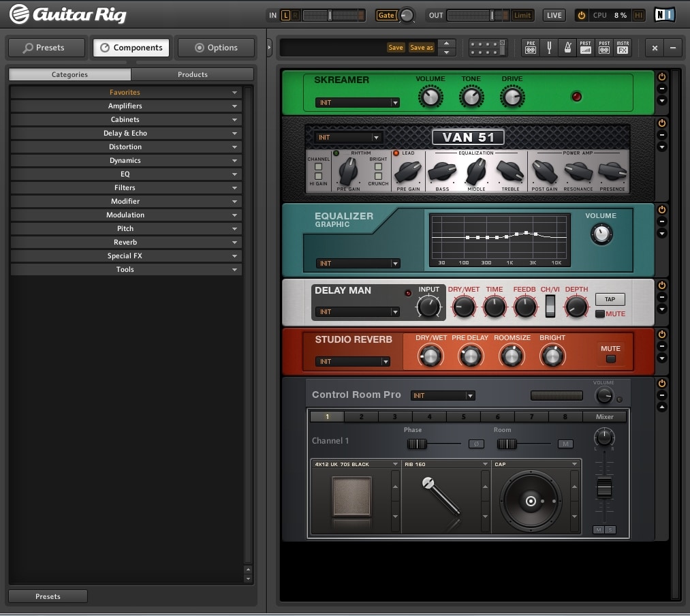Collapse the left sidebar with the arrow
This screenshot has width=690, height=616.
click(x=269, y=48)
